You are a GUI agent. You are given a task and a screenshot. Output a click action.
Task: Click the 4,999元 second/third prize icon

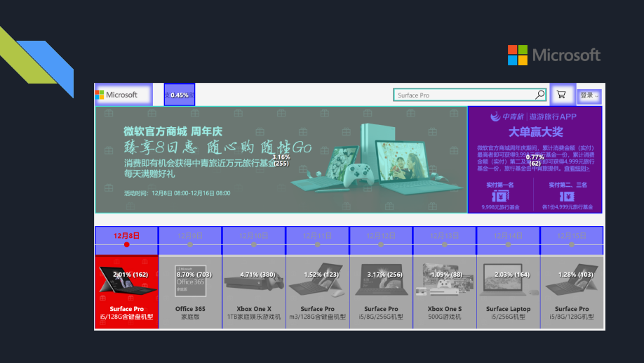[568, 197]
